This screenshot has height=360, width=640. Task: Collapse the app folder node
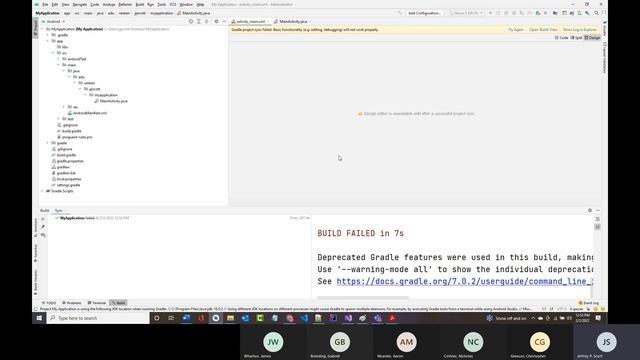48,41
